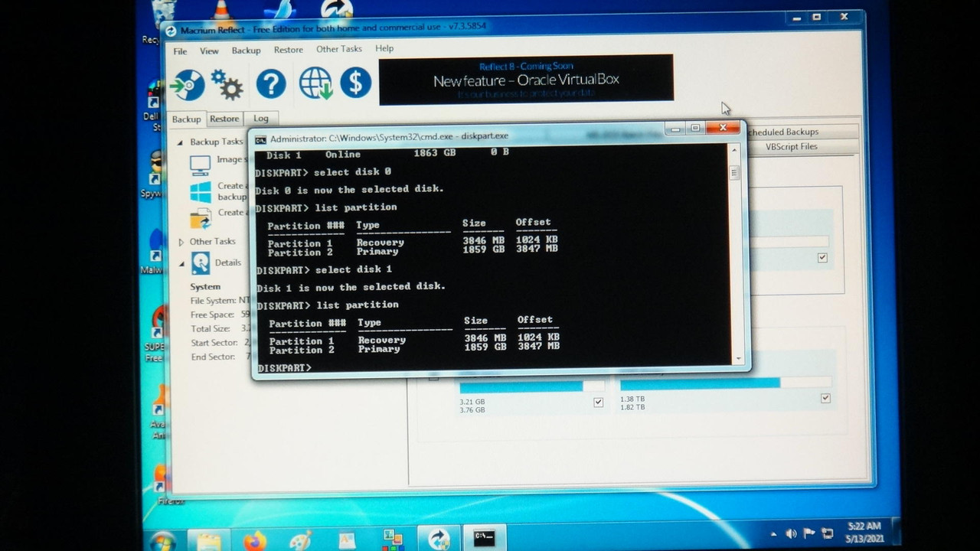Viewport: 980px width, 551px height.
Task: Click the Reflect 8 Coming Soon banner
Action: point(526,79)
